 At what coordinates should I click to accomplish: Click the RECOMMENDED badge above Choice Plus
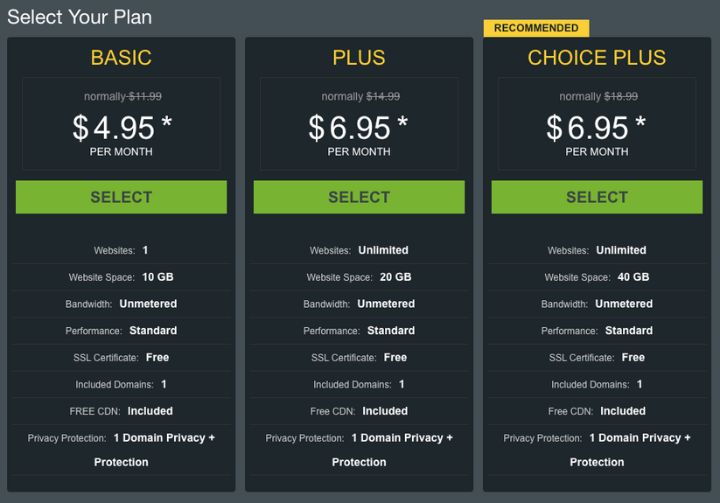[536, 28]
